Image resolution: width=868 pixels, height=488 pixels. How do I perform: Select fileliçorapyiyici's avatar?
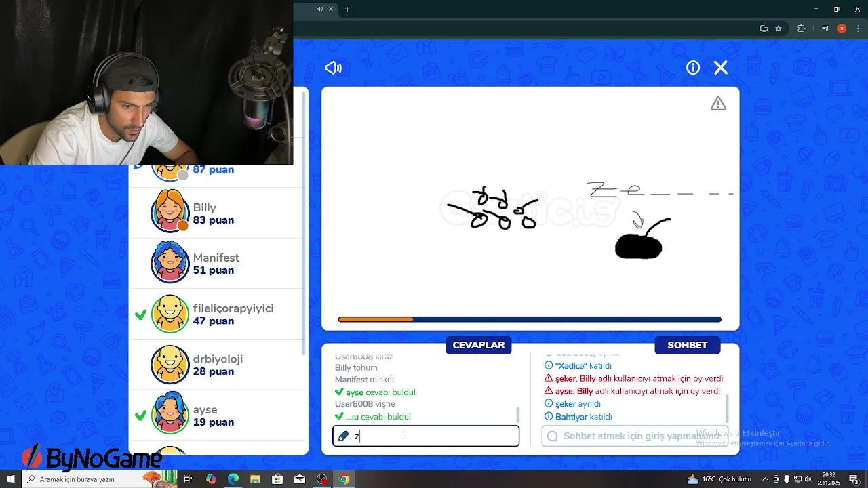[x=170, y=314]
